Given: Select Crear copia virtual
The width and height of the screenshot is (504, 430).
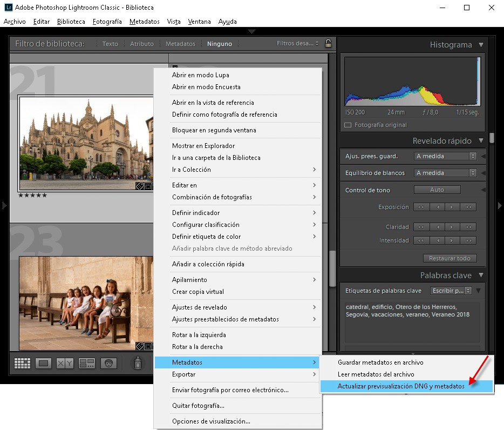Looking at the screenshot, I should pyautogui.click(x=238, y=292).
